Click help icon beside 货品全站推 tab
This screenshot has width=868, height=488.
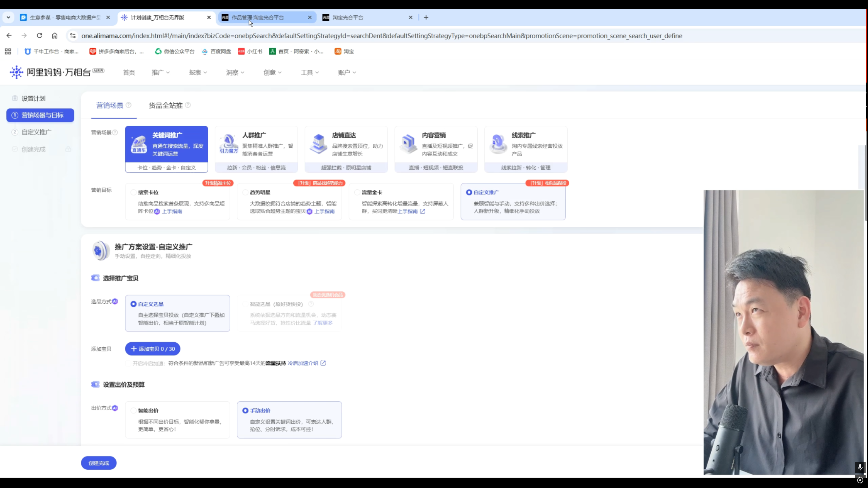[188, 105]
